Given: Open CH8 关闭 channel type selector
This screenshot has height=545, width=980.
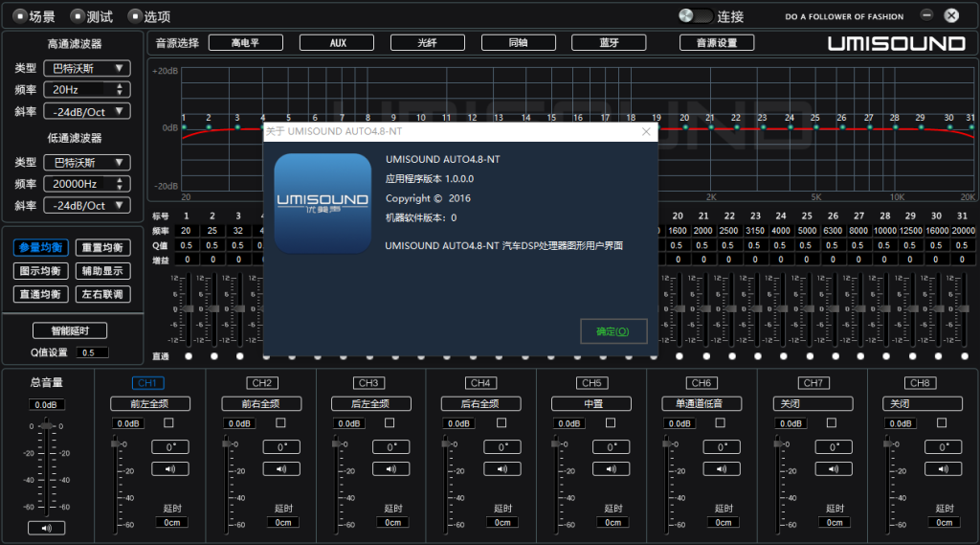Looking at the screenshot, I should (923, 404).
